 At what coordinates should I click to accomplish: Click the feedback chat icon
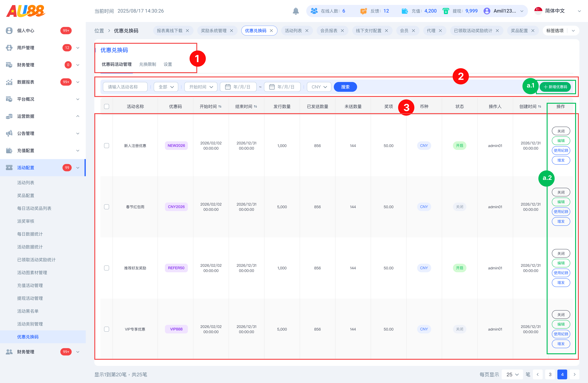(363, 11)
